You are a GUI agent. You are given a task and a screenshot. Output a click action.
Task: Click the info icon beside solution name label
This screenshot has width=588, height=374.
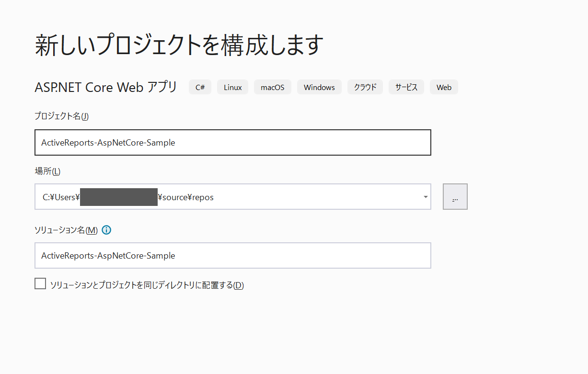tap(106, 230)
